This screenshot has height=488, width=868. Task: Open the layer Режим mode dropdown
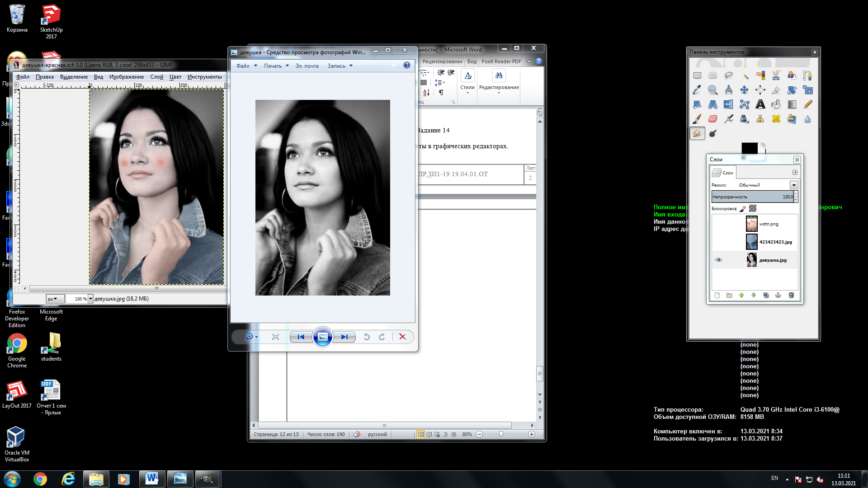[794, 185]
